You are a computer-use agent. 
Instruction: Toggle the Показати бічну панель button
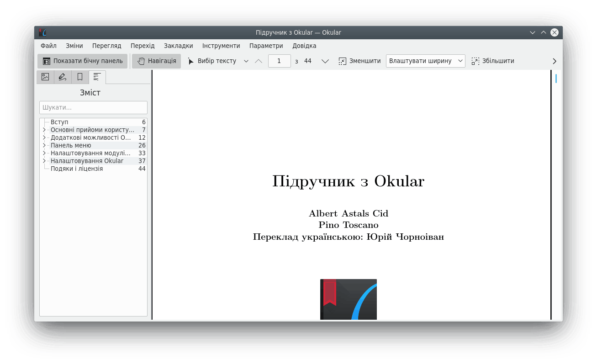click(x=82, y=61)
